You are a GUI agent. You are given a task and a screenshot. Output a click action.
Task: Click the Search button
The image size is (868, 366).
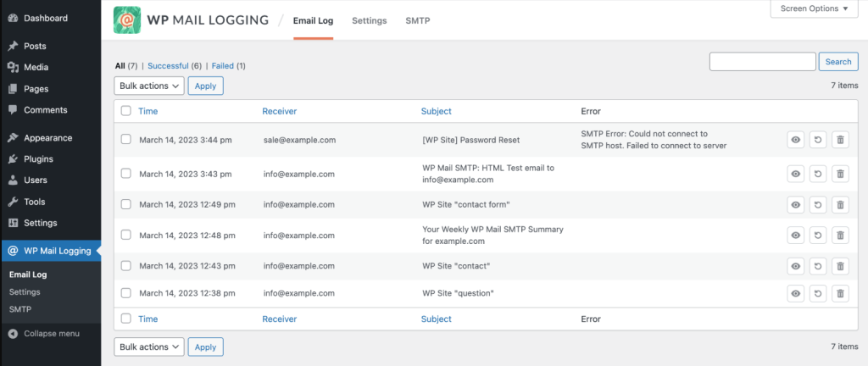[838, 61]
